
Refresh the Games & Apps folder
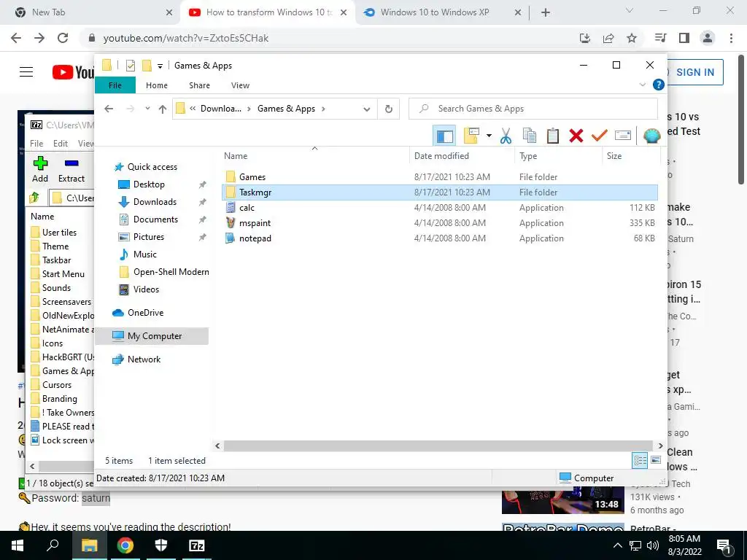[x=389, y=109]
